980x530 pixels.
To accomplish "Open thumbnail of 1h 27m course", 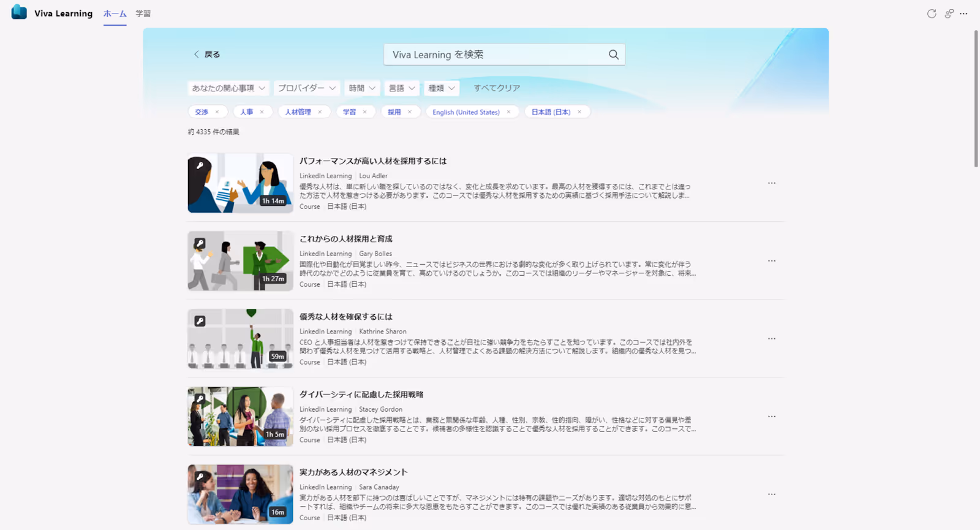I will (240, 261).
